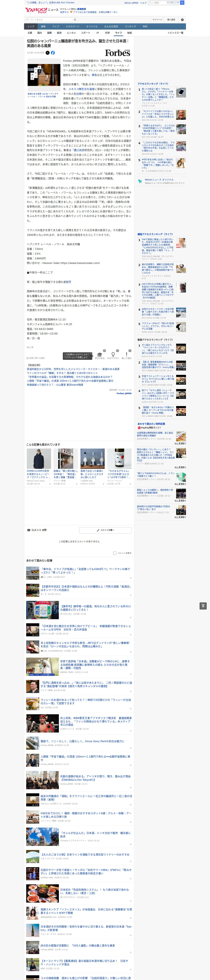This screenshot has height=980, width=210.
Task: Open the JRの巨大望遠が京都駅に article
Action: pyautogui.click(x=78, y=945)
